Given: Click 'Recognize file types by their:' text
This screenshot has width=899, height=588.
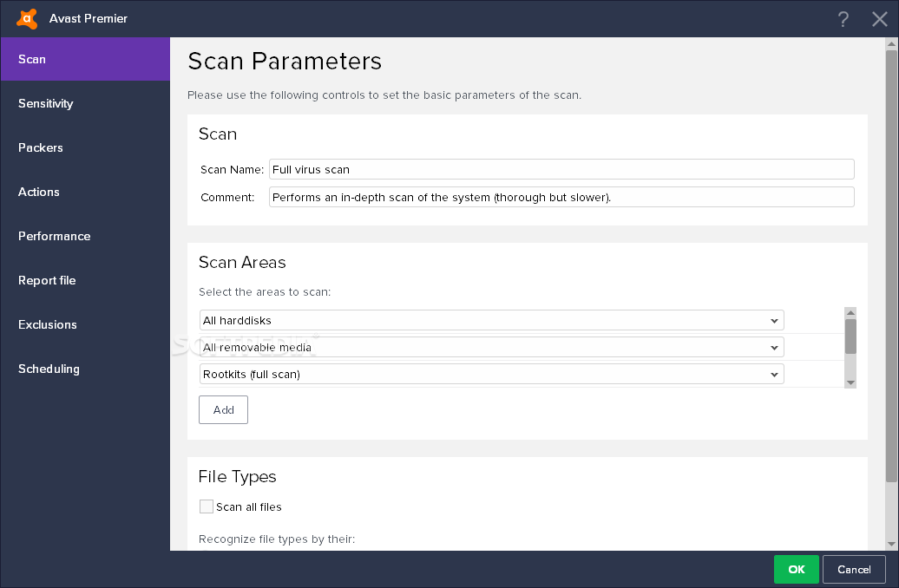Looking at the screenshot, I should click(x=276, y=539).
